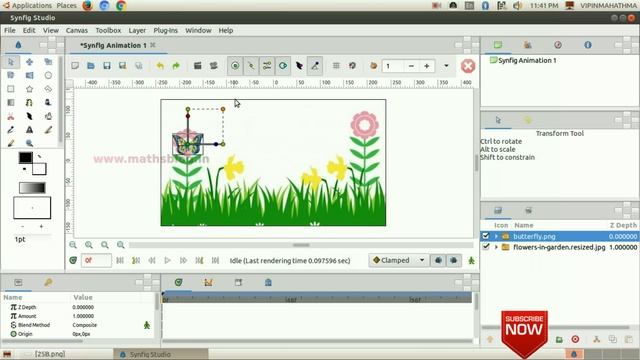Click the Synfig Studio taskbar button

(161, 354)
